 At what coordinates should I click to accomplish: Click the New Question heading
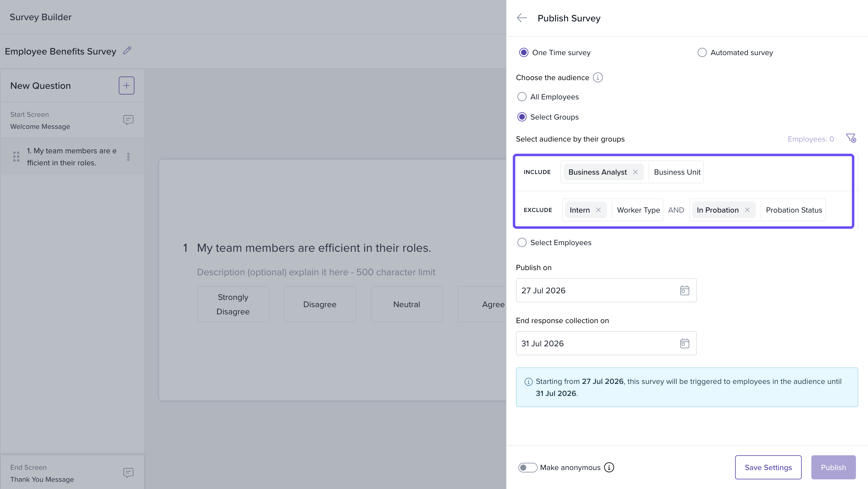[40, 86]
